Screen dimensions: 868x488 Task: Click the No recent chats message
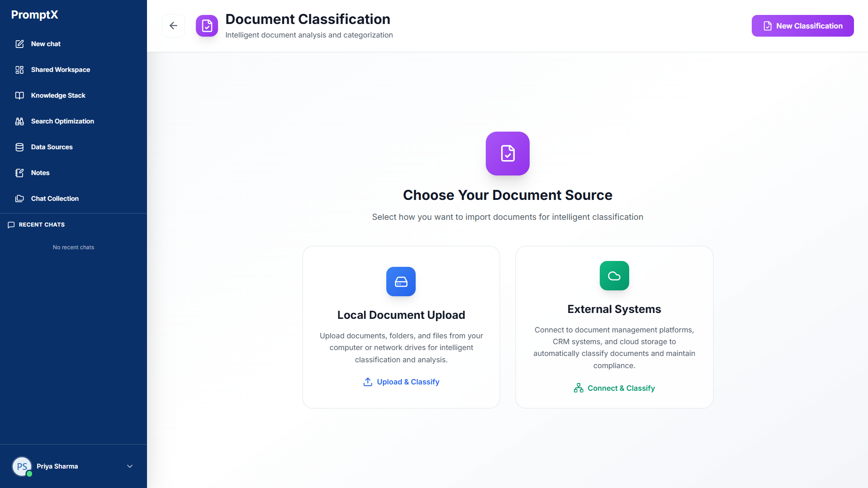pyautogui.click(x=73, y=247)
